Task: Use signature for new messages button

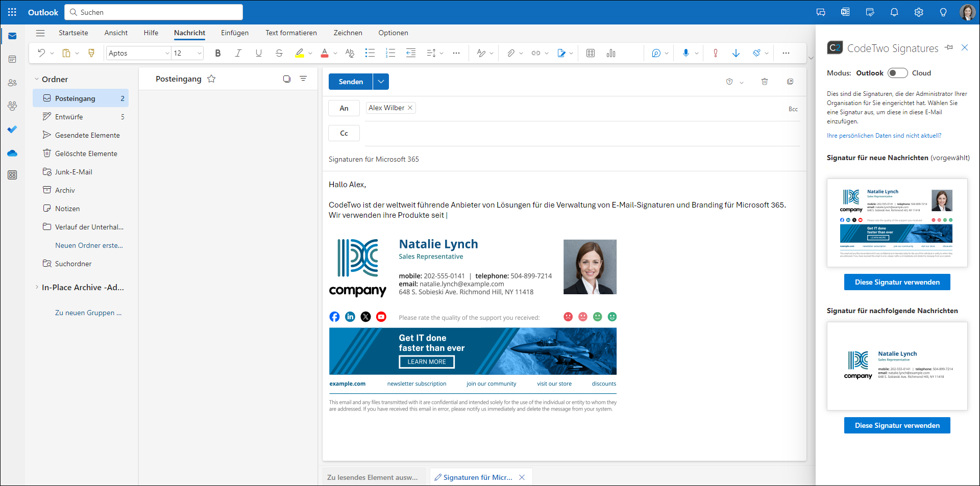Action: pyautogui.click(x=897, y=282)
